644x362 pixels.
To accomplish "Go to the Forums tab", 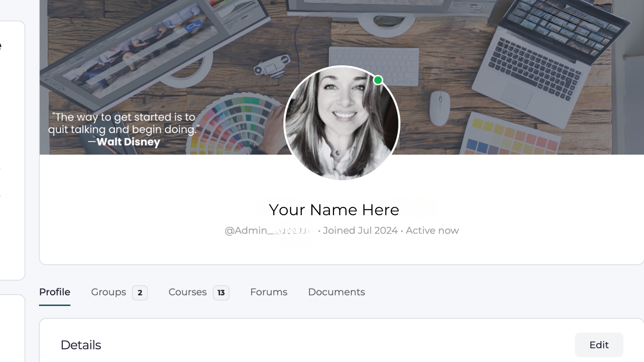I will (269, 292).
